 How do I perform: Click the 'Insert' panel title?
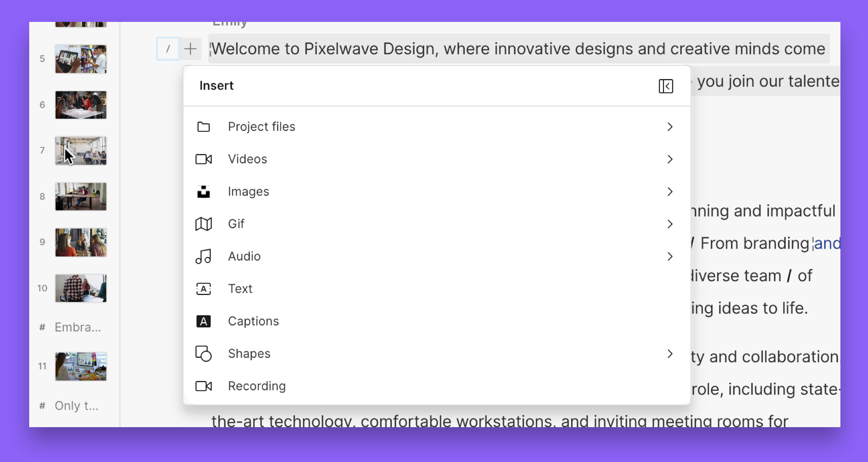click(x=217, y=86)
